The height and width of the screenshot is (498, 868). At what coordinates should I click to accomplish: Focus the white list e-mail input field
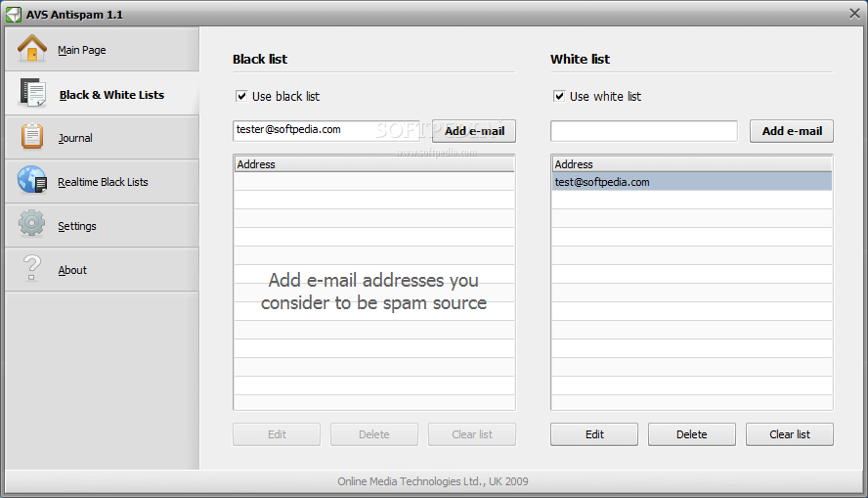644,131
